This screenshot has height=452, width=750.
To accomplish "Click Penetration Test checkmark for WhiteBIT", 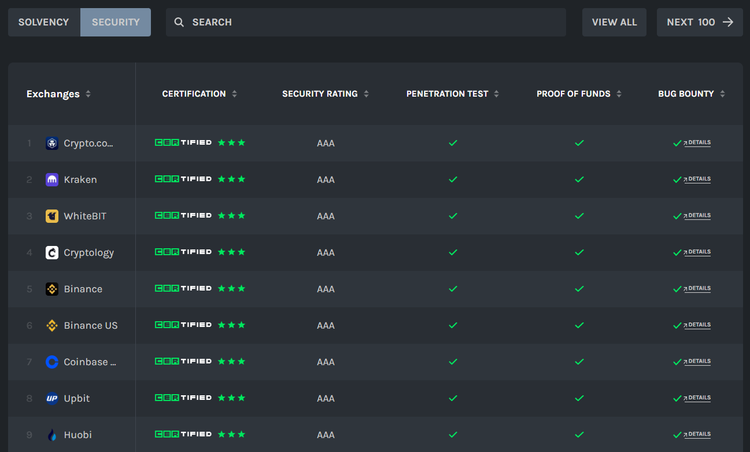I will 453,216.
